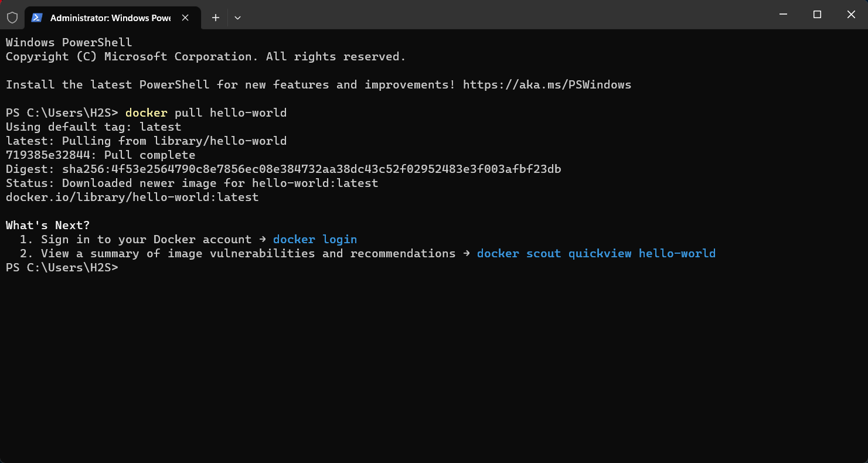The width and height of the screenshot is (868, 463).
Task: Click the Status: Downloaded newer image line
Action: 192,183
